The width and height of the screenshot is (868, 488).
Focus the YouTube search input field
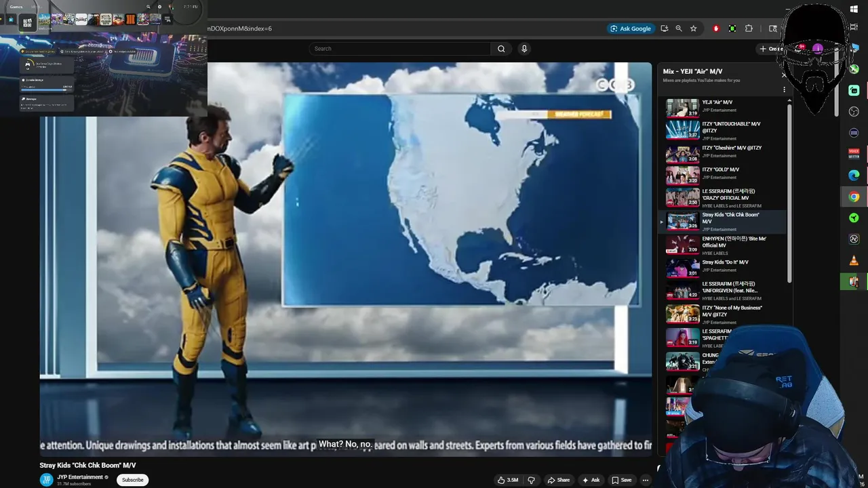click(400, 49)
